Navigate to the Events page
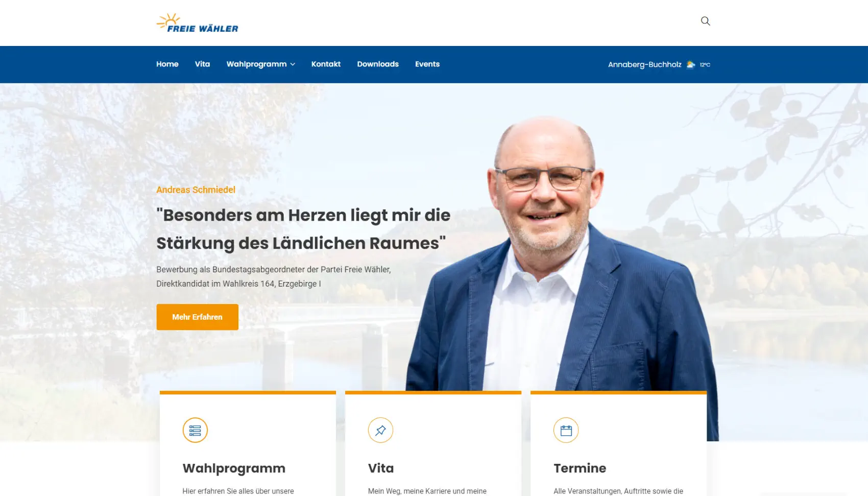Viewport: 868px width, 496px height. point(427,64)
